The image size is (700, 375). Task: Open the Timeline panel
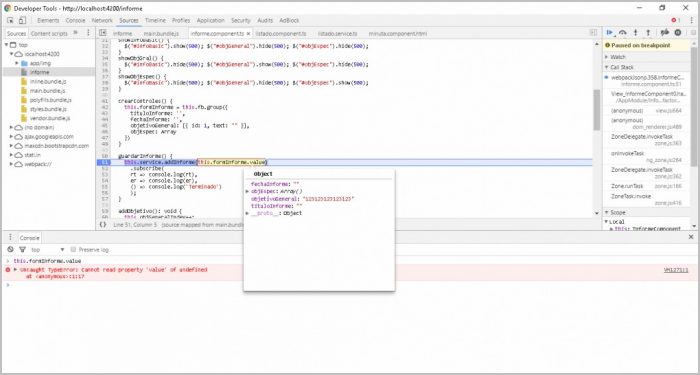155,21
